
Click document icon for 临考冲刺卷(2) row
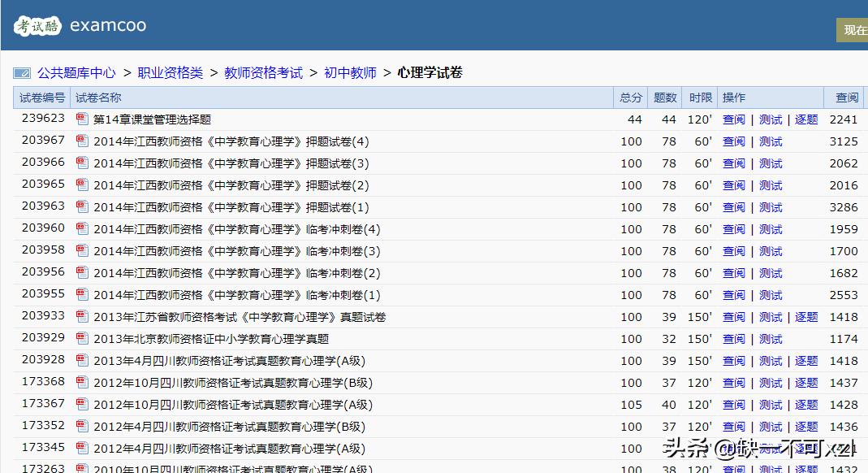coord(83,272)
